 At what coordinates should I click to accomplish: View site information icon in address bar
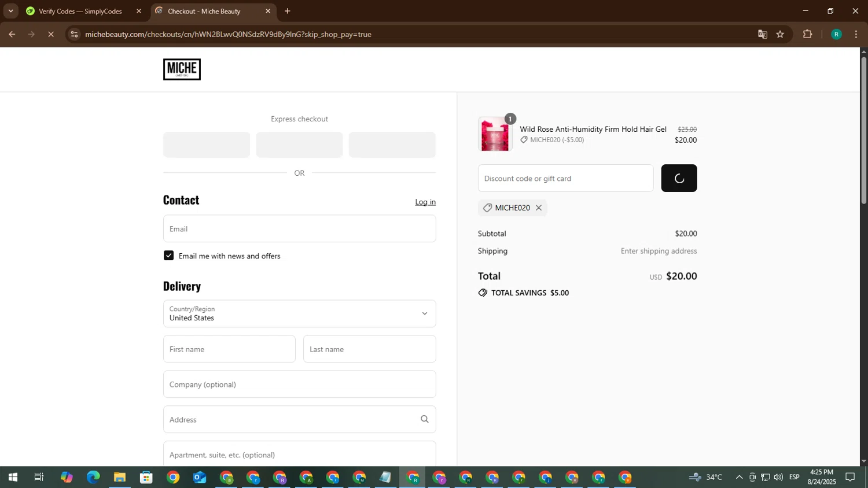(x=74, y=34)
